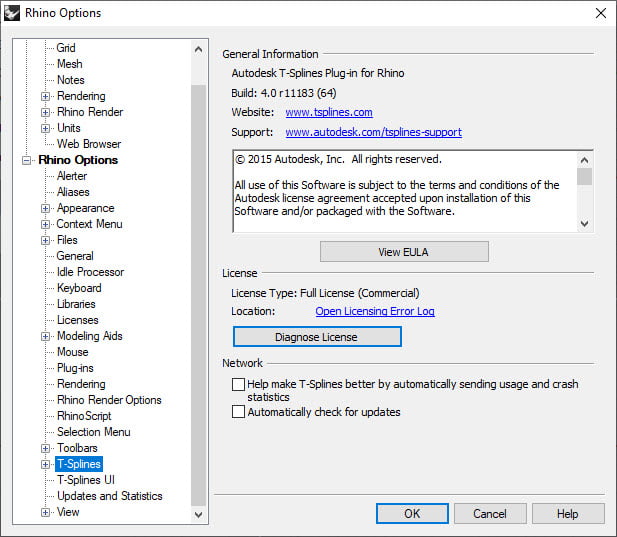This screenshot has height=537, width=617.
Task: Click 'Autodesk T-Splines Plug-in for Rhino' text
Action: [318, 73]
